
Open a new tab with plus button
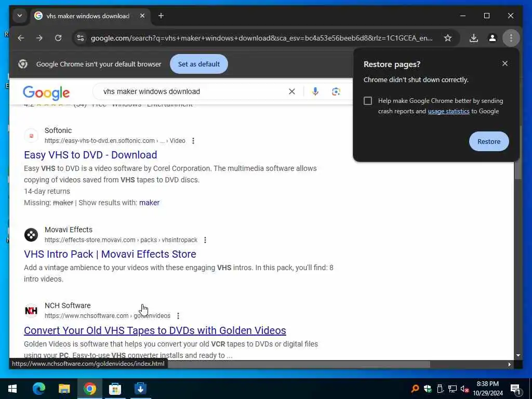161,16
